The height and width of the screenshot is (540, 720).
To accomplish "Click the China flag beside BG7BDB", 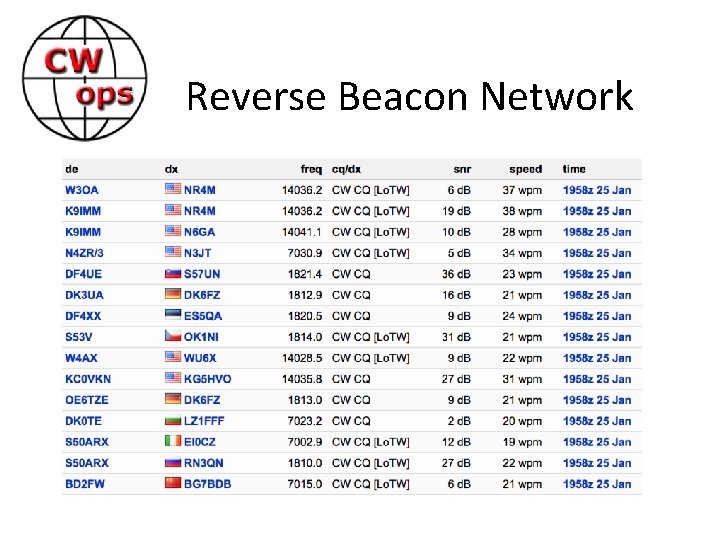I will pos(173,483).
